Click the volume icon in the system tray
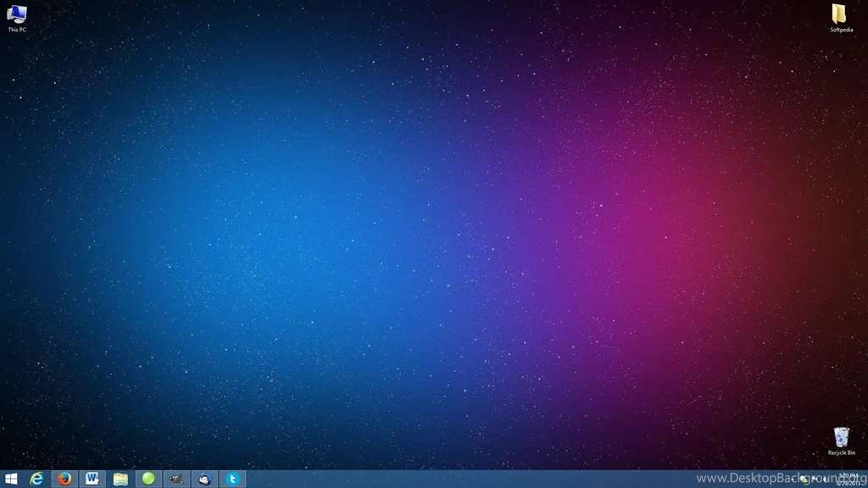Viewport: 868px width, 488px height. point(824,479)
